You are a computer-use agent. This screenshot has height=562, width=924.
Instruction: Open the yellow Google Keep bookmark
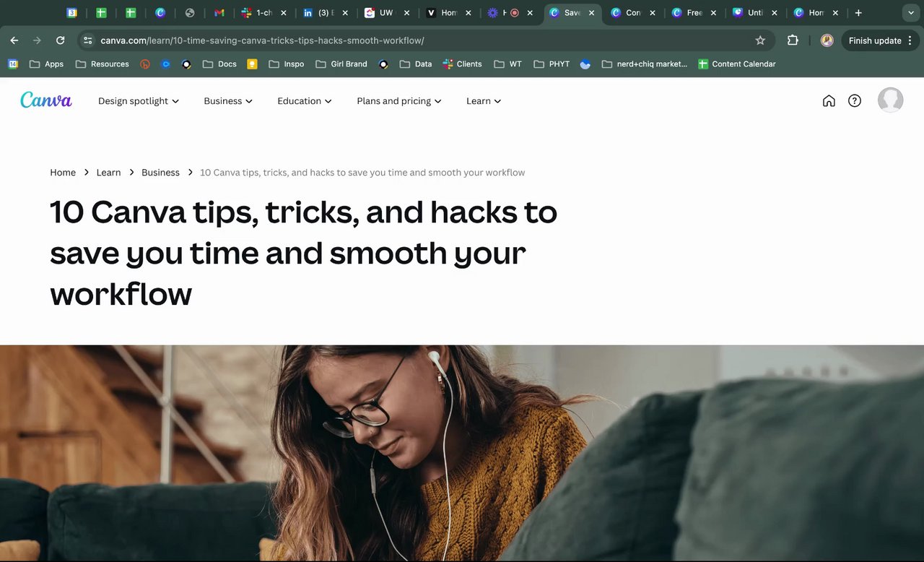(x=252, y=64)
